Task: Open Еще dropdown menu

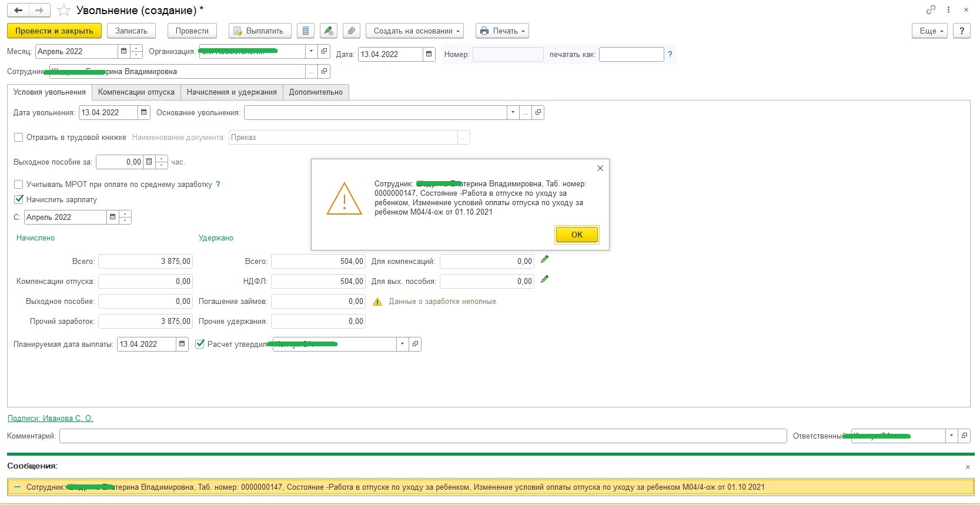Action: pyautogui.click(x=930, y=31)
